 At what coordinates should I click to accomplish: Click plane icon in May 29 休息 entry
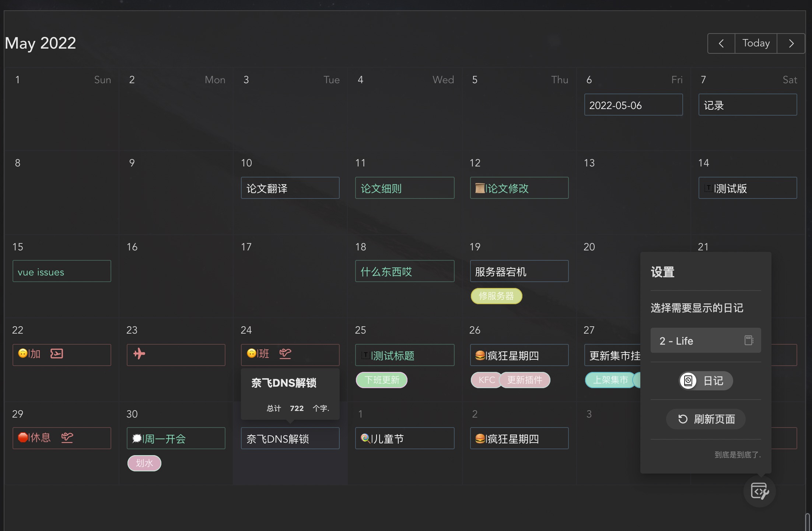tap(67, 438)
